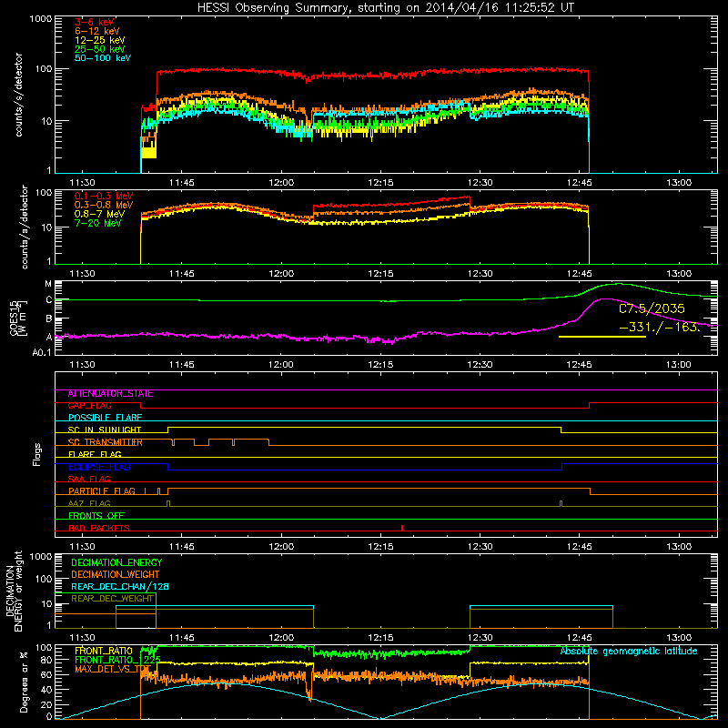This screenshot has width=728, height=728.
Task: Select the FLARE_FLAG label
Action: [95, 454]
